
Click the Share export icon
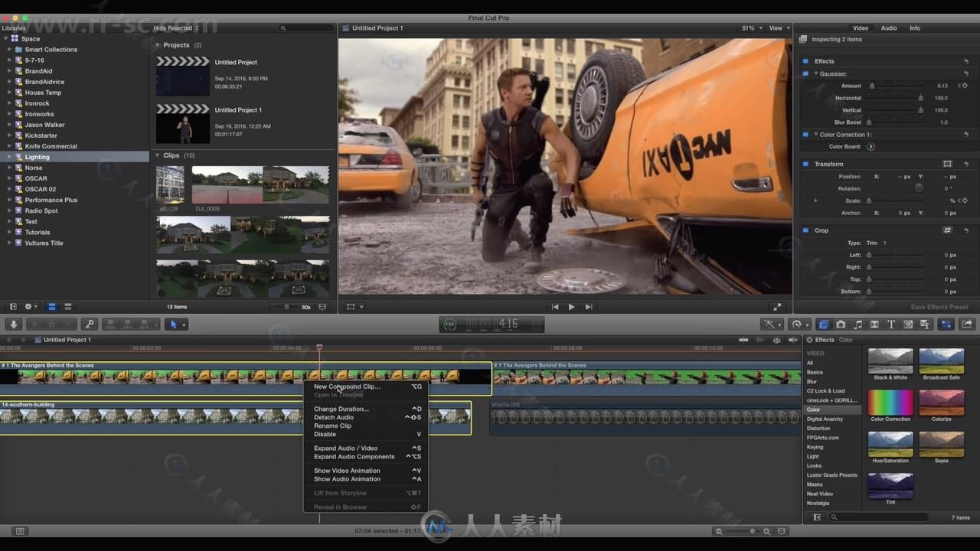pyautogui.click(x=966, y=324)
